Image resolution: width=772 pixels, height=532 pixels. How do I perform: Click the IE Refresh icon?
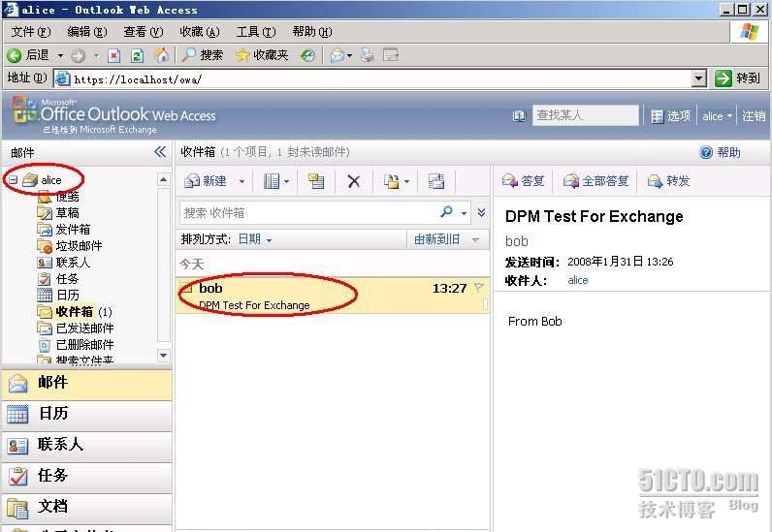click(138, 55)
